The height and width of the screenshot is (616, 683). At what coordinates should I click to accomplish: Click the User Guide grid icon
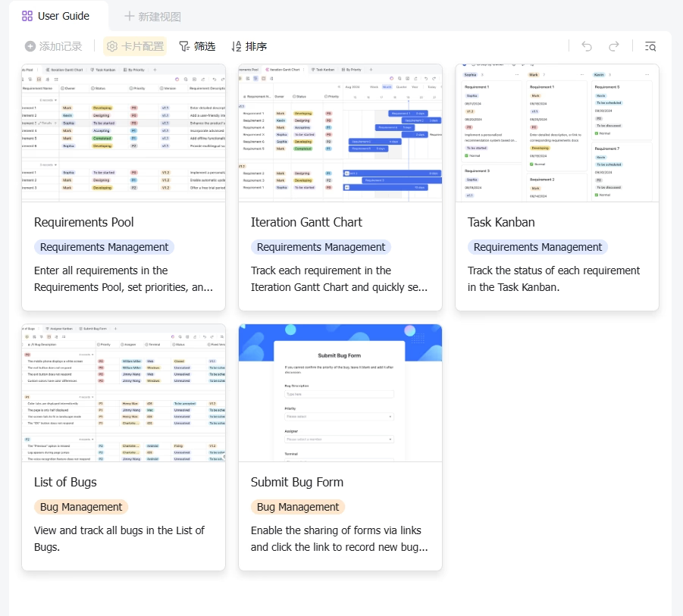[x=27, y=16]
